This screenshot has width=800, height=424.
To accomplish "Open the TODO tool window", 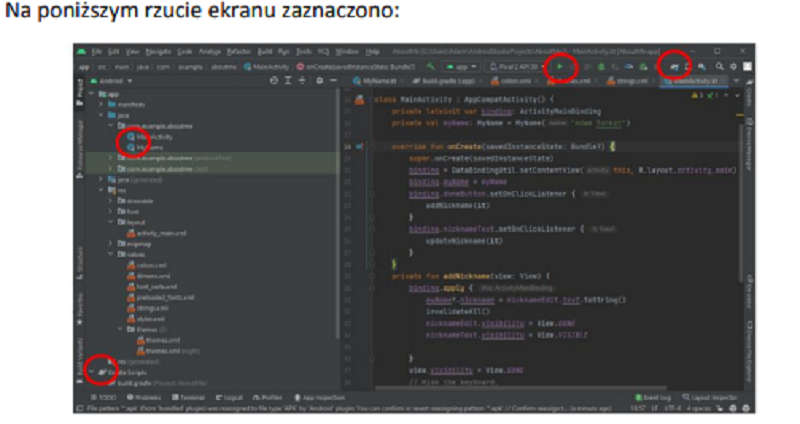I will (104, 397).
